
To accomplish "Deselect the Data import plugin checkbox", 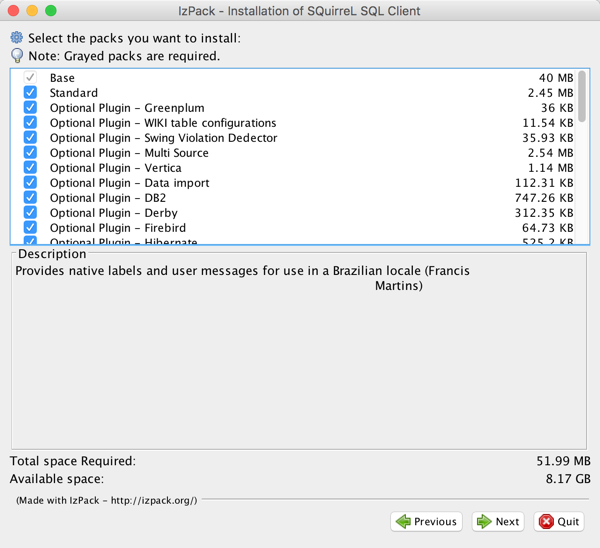I will [30, 183].
